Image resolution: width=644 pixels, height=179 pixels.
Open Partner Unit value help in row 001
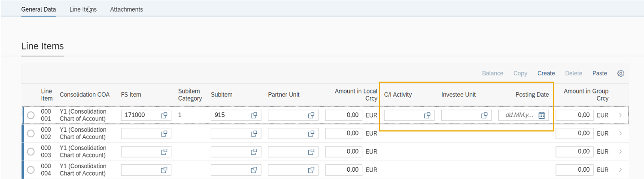pos(311,115)
